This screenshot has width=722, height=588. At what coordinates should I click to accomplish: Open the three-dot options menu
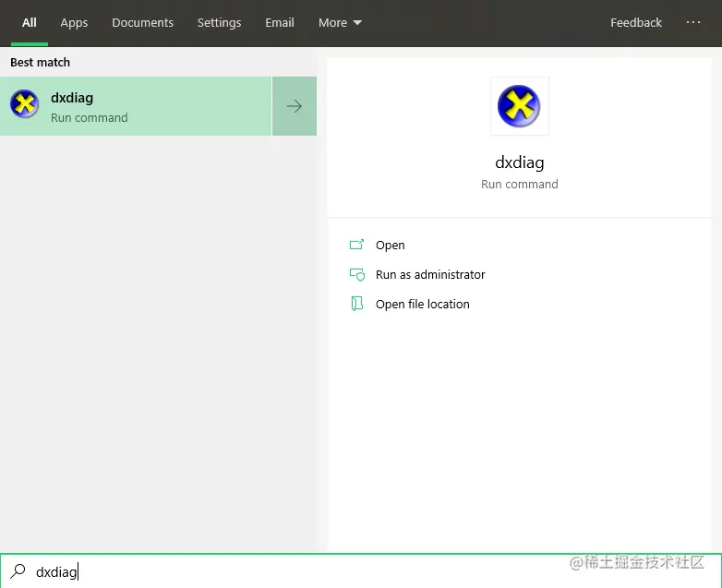(x=692, y=22)
